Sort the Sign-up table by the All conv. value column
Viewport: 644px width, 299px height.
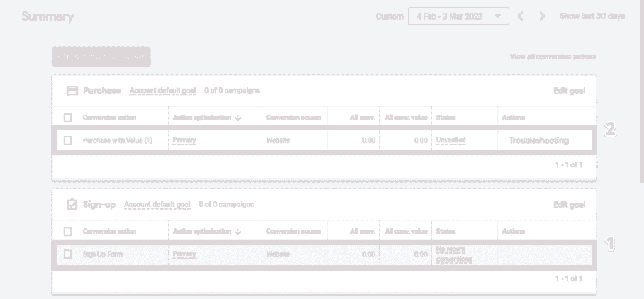pyautogui.click(x=406, y=232)
